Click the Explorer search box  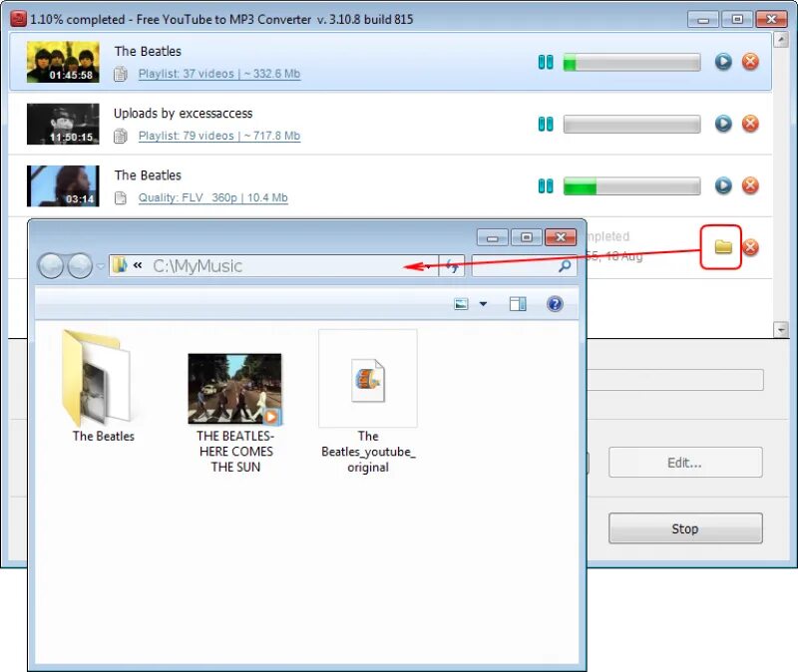(x=525, y=266)
